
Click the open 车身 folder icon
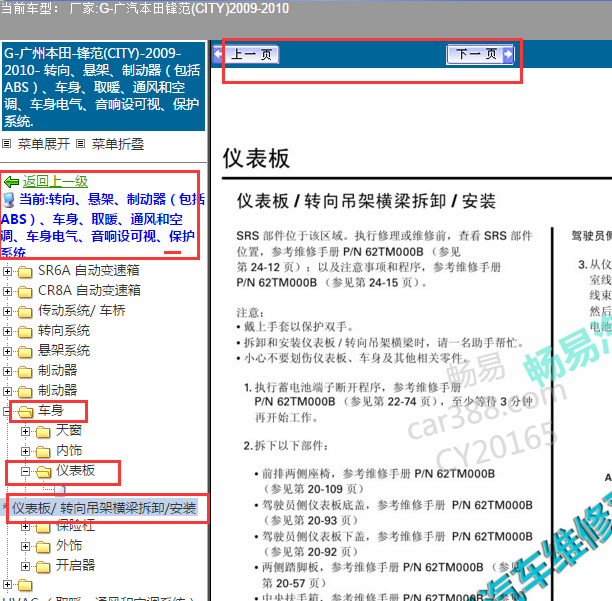(x=25, y=411)
